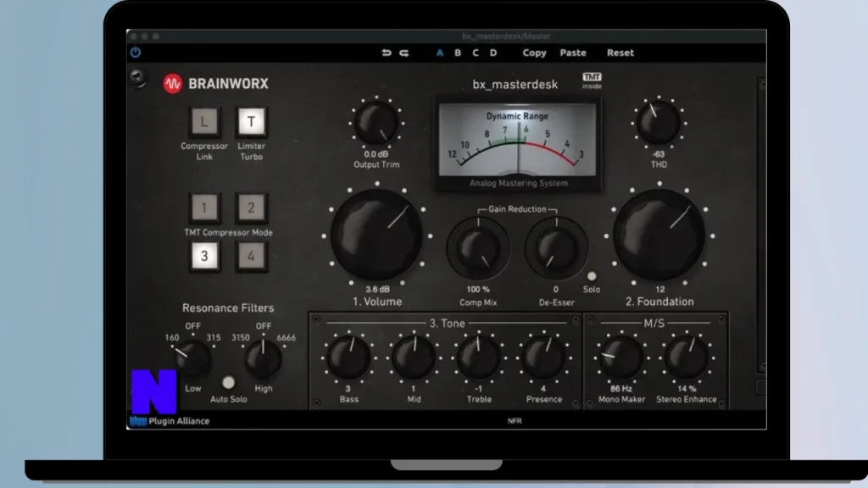
Task: Select preset bank C
Action: click(475, 53)
